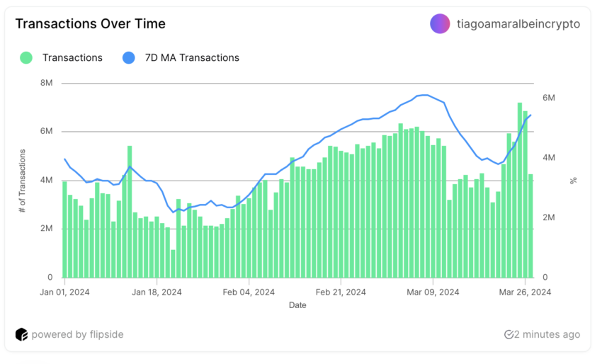Click the Flipside logo icon
This screenshot has width=602, height=364.
tap(21, 334)
